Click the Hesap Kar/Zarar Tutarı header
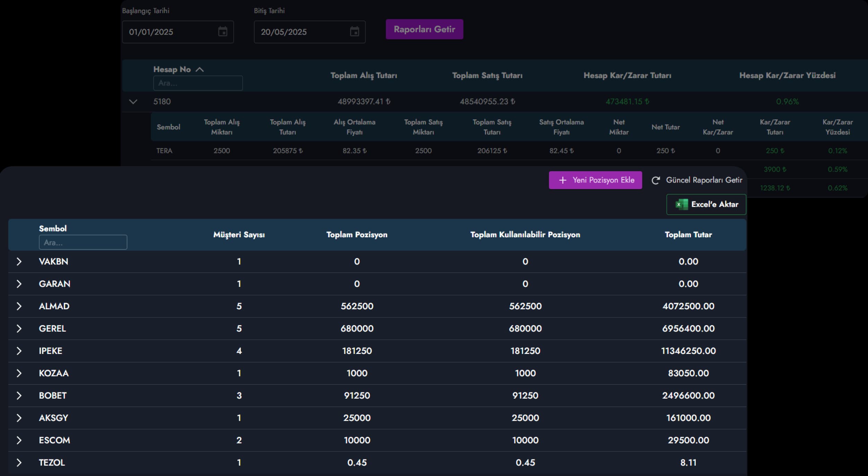 click(627, 76)
